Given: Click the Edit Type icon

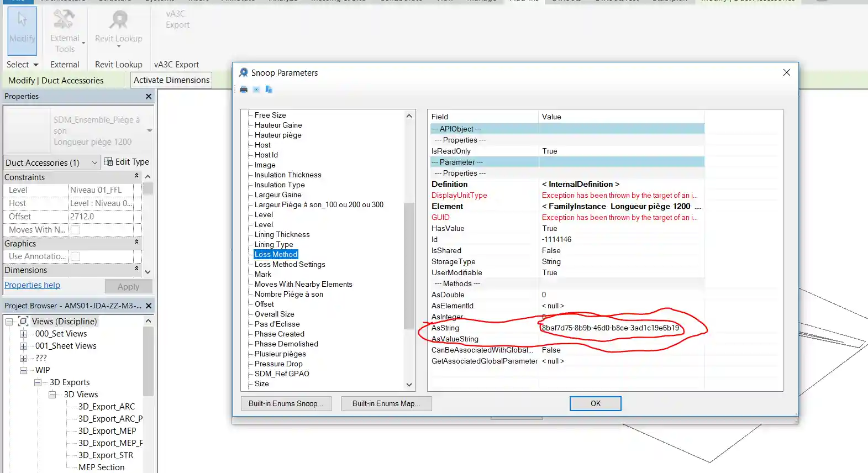Looking at the screenshot, I should 108,162.
